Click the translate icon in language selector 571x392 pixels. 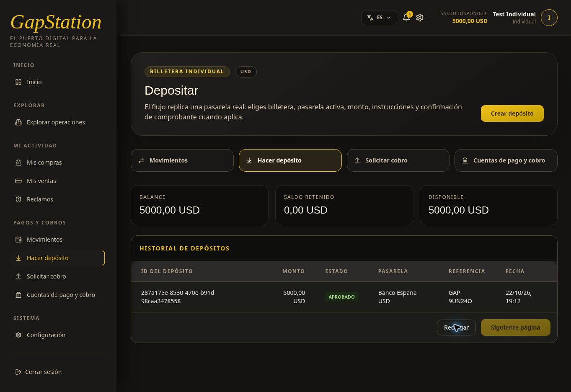point(370,18)
